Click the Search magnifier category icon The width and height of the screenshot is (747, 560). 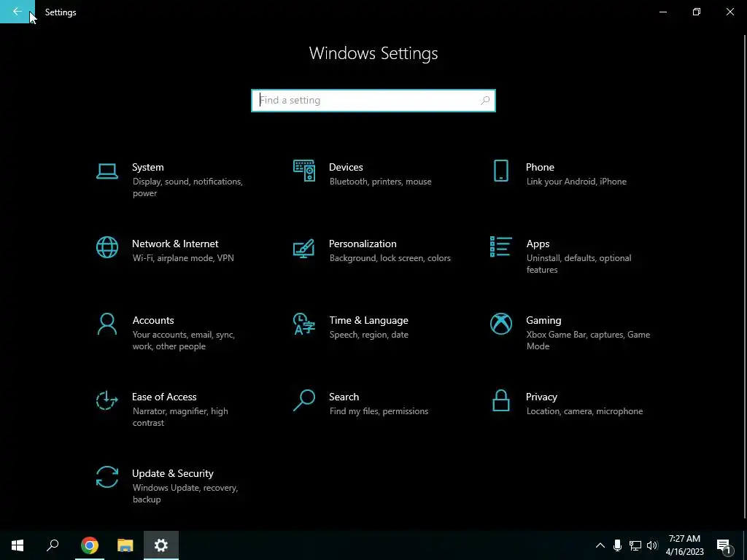point(304,400)
